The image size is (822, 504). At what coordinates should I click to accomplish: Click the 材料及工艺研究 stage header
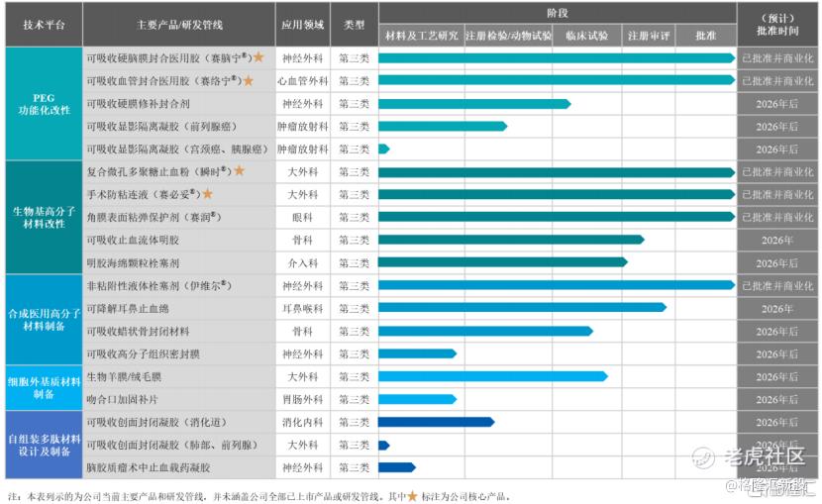(422, 36)
